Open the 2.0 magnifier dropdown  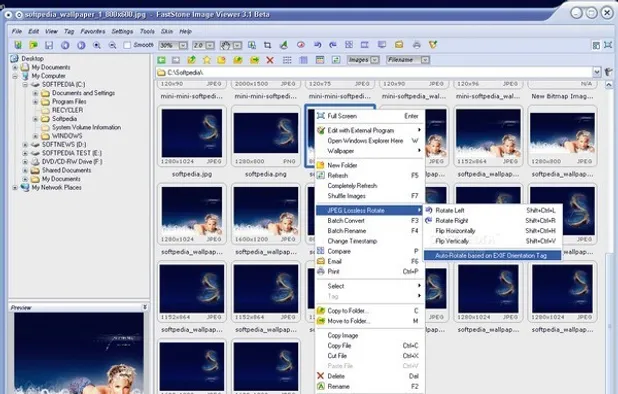(x=210, y=45)
